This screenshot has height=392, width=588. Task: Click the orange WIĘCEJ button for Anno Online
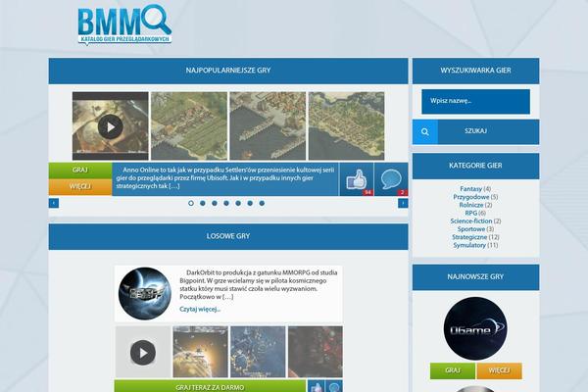pyautogui.click(x=80, y=187)
